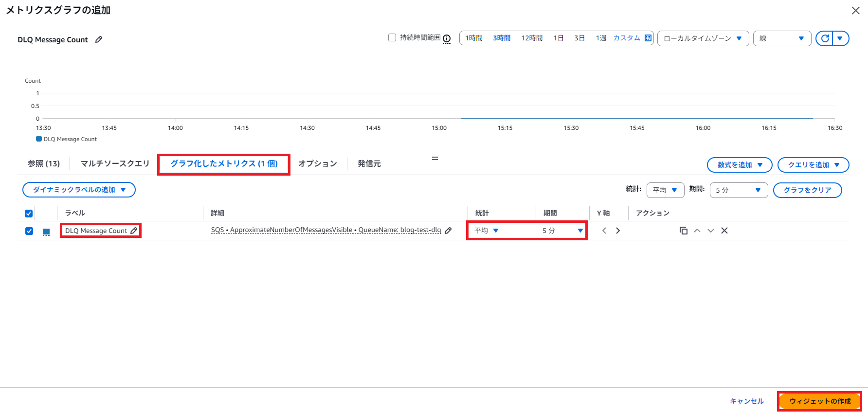Toggle the select-all checkbox in the table header
This screenshot has height=413, width=868.
click(29, 213)
